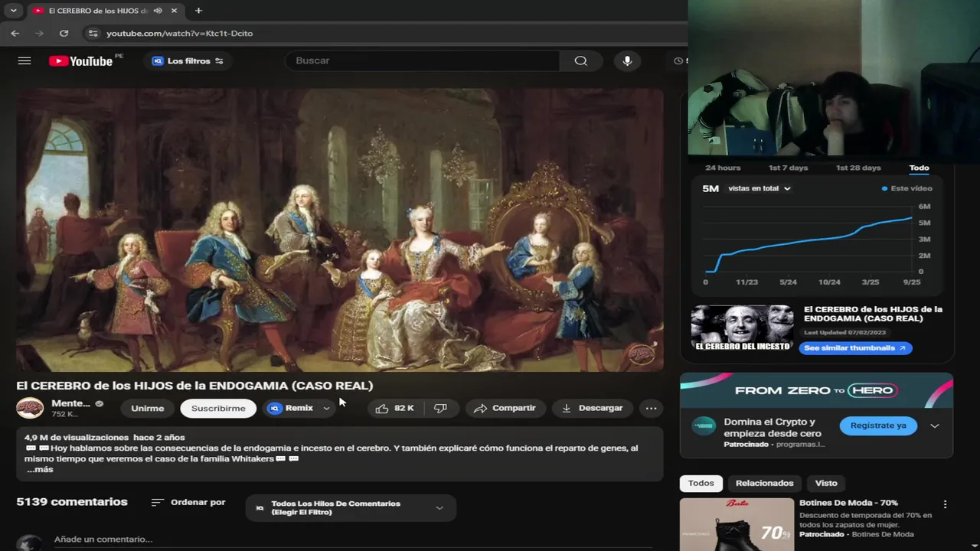Open Botines De Moda ad thumbnail
The height and width of the screenshot is (551, 980).
pos(737,525)
